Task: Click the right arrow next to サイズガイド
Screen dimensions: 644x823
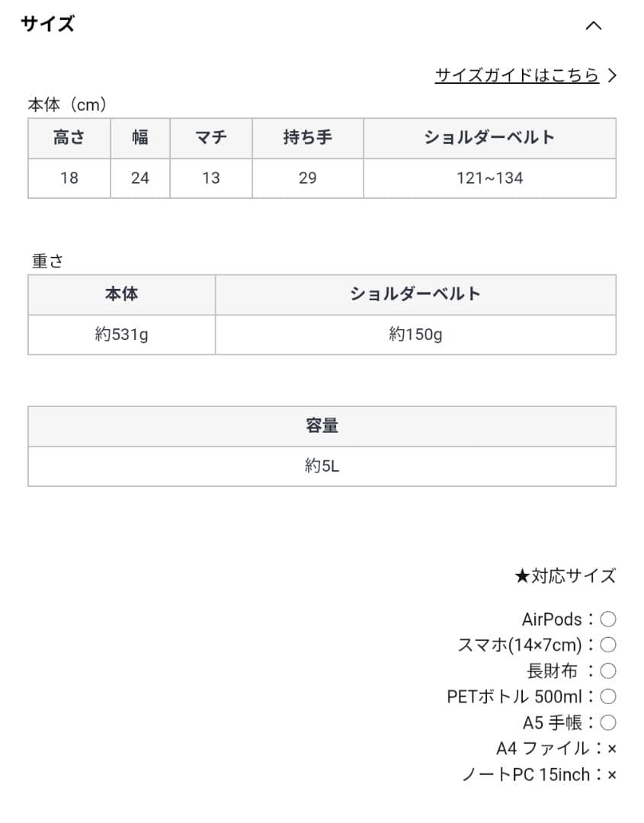Action: point(612,75)
